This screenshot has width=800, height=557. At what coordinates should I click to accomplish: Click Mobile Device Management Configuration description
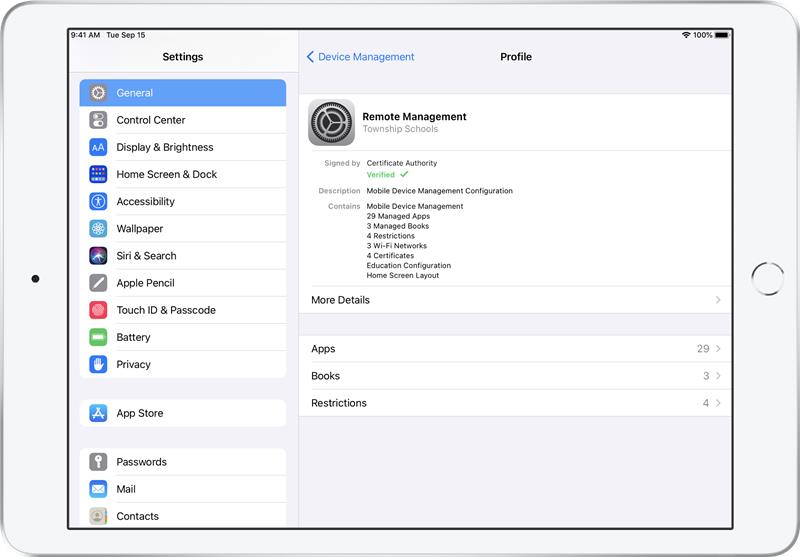(x=440, y=191)
